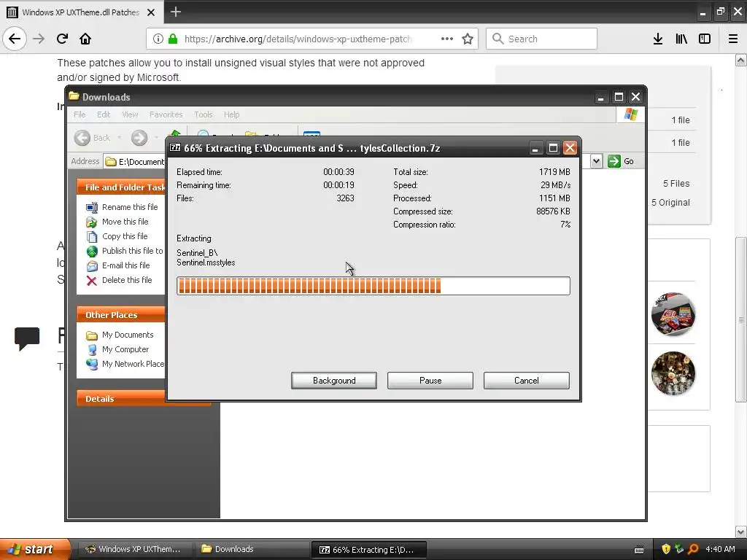747x560 pixels.
Task: Pause the 7-Zip extraction
Action: tap(430, 381)
